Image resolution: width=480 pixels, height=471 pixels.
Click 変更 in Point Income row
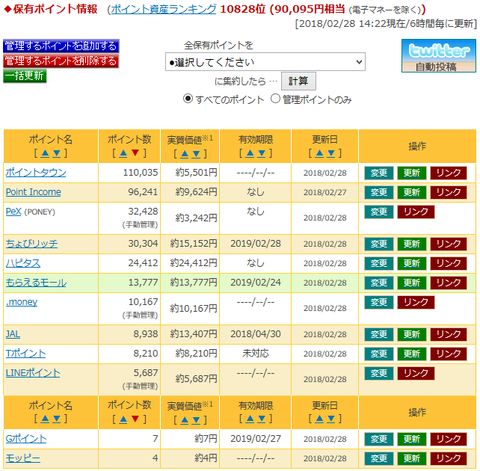point(379,192)
